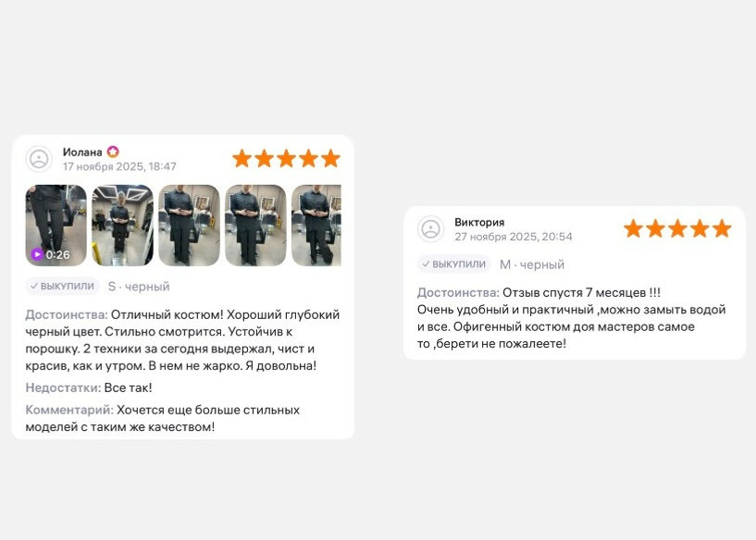
Task: Click the third star in Виктория's rating
Action: pos(678,228)
